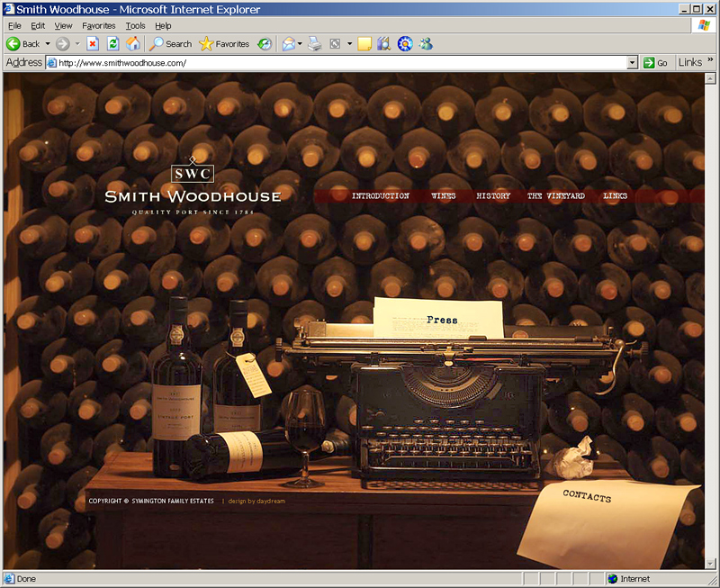Open the Favorites menu
The image size is (720, 588).
(99, 26)
